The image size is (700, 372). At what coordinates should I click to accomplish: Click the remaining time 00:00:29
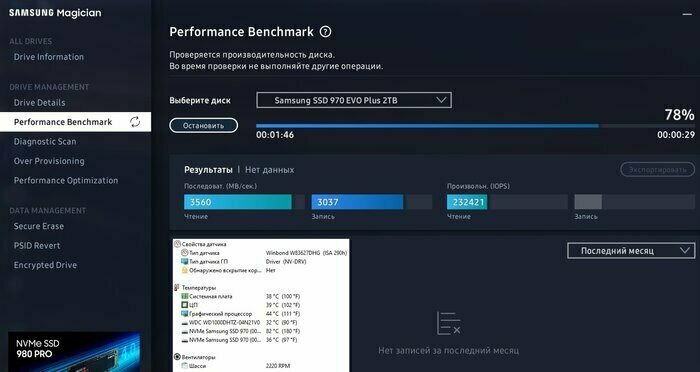(x=676, y=135)
